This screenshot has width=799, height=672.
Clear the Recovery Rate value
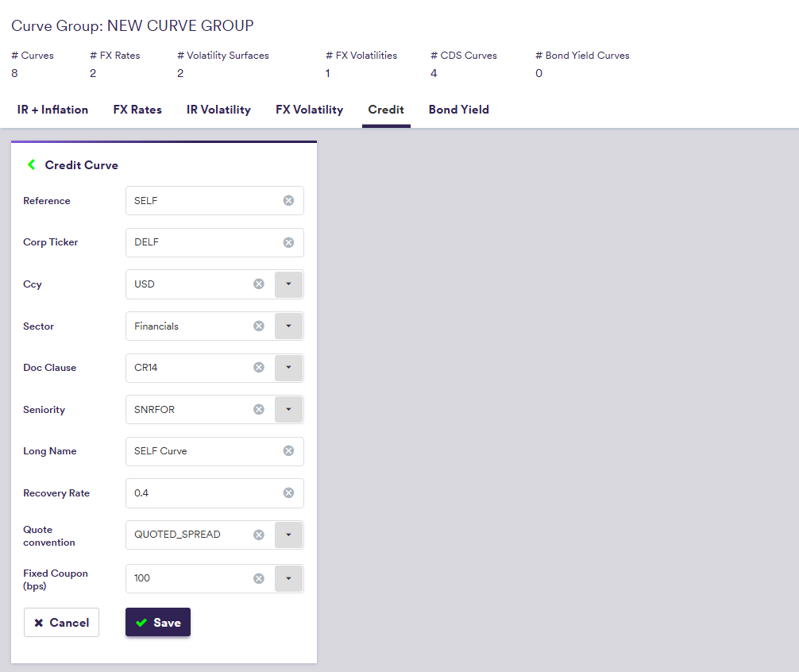288,493
